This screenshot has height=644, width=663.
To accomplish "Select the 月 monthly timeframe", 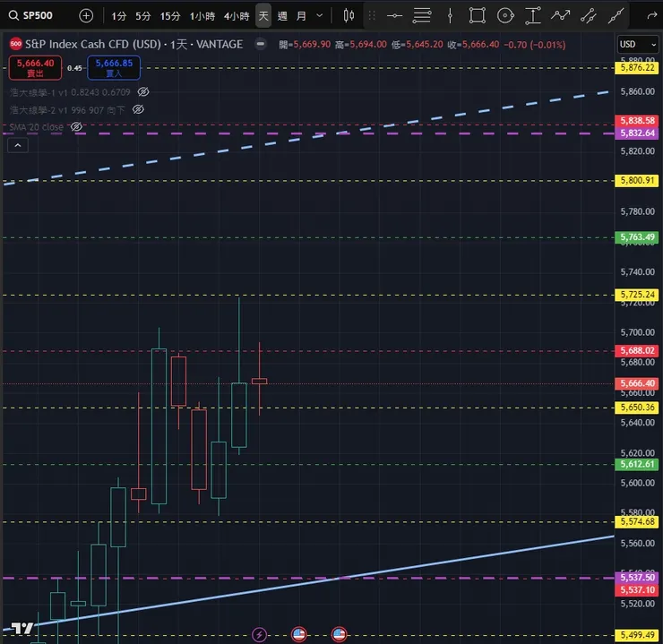I will coord(301,16).
